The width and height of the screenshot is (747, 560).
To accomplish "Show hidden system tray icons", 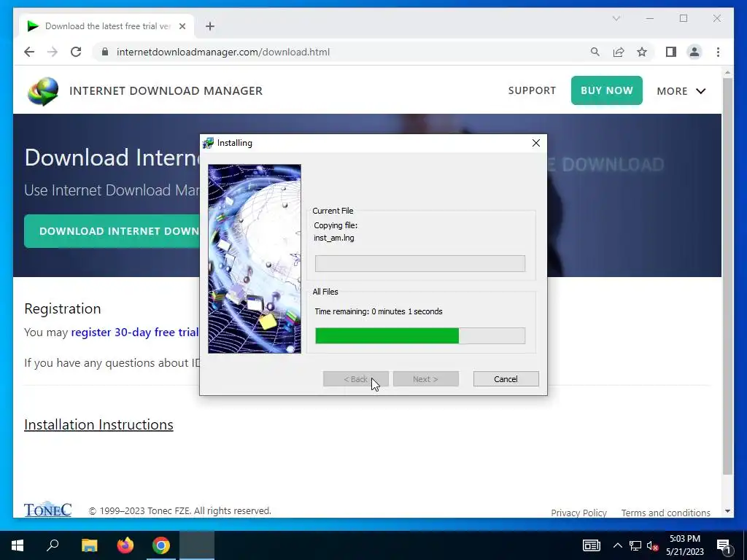I will [617, 545].
